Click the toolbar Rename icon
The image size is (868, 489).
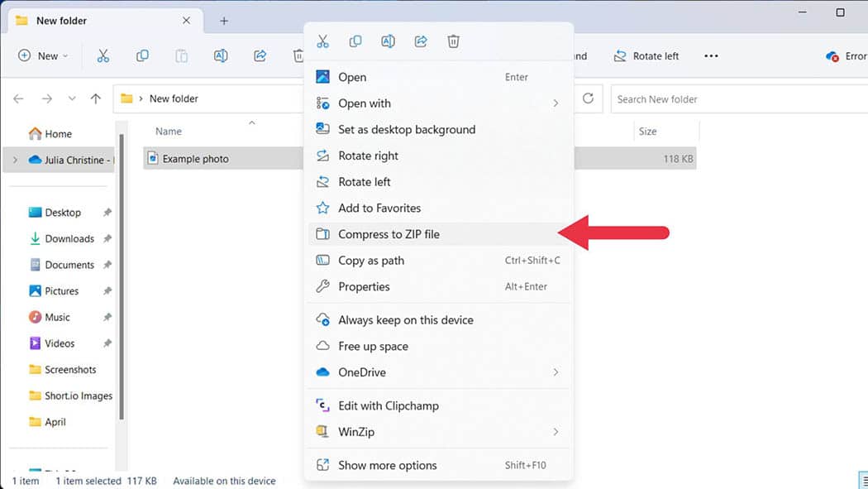pos(221,55)
